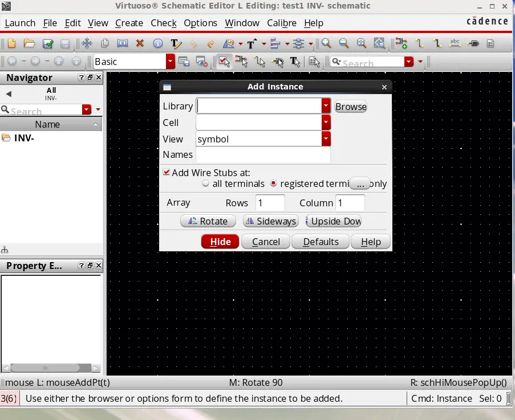Screen dimensions: 515x420
Task: Select the 'registered terminals only' radio button
Action: [273, 183]
